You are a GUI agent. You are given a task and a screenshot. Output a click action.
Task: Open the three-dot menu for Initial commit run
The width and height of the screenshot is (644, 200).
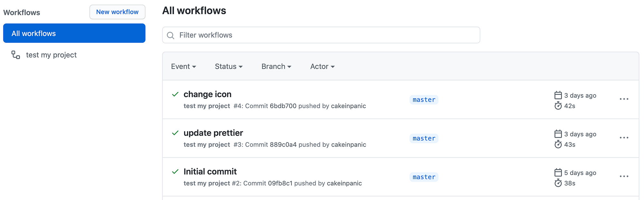click(x=624, y=176)
